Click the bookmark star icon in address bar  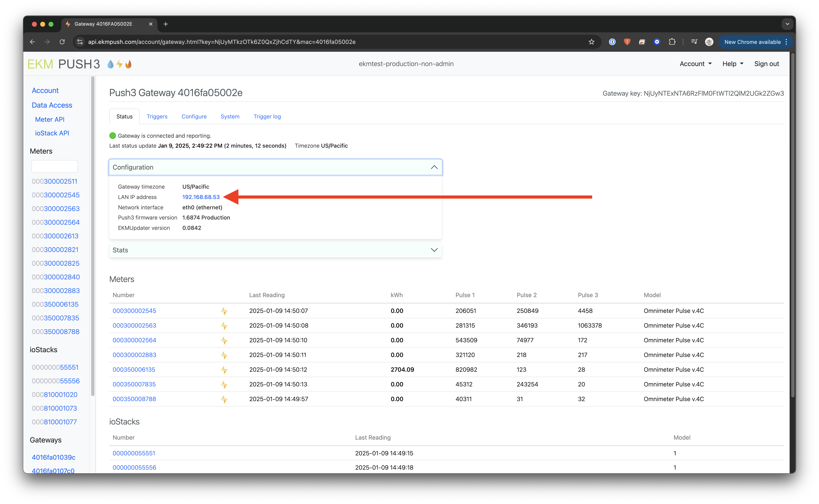click(x=591, y=42)
